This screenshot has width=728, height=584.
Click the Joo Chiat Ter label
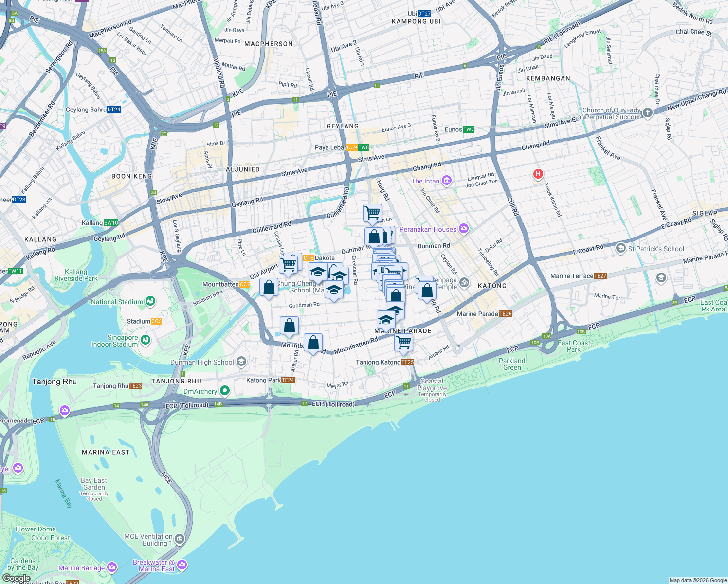(481, 183)
